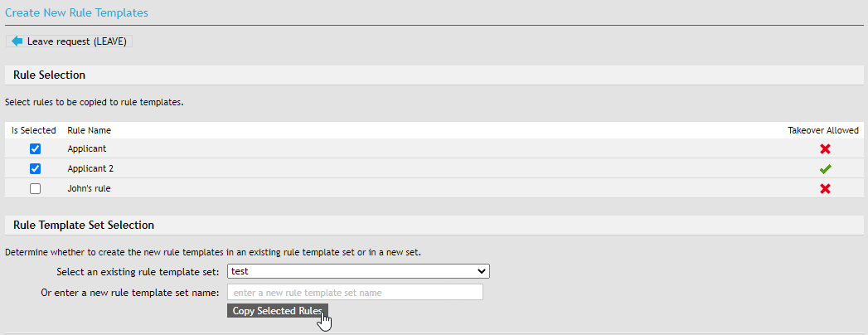Click the Rule Name column header

89,130
